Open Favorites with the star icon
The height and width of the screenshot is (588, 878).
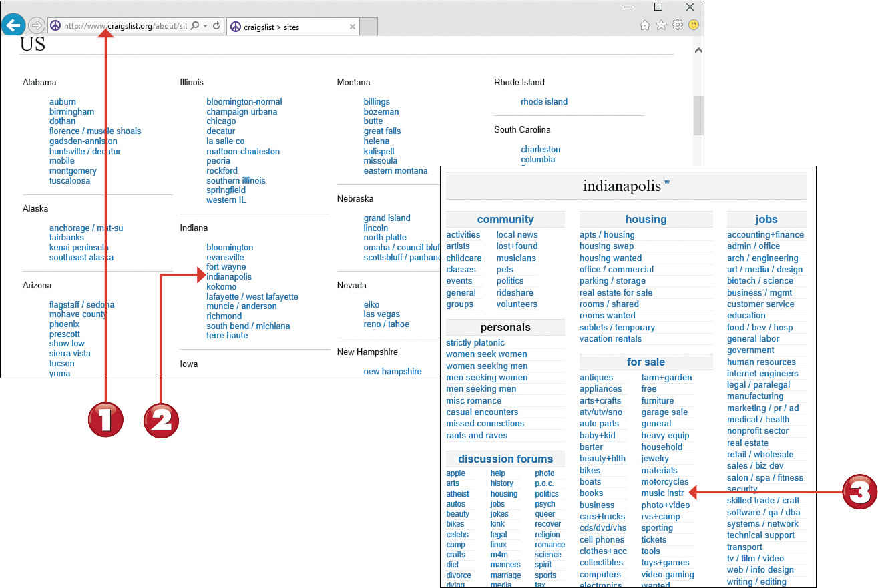(661, 25)
